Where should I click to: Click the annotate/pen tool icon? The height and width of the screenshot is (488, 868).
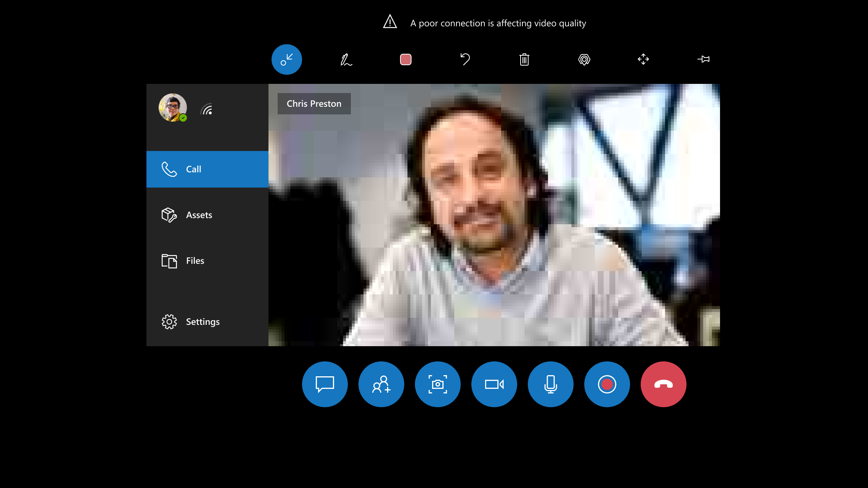coord(346,59)
